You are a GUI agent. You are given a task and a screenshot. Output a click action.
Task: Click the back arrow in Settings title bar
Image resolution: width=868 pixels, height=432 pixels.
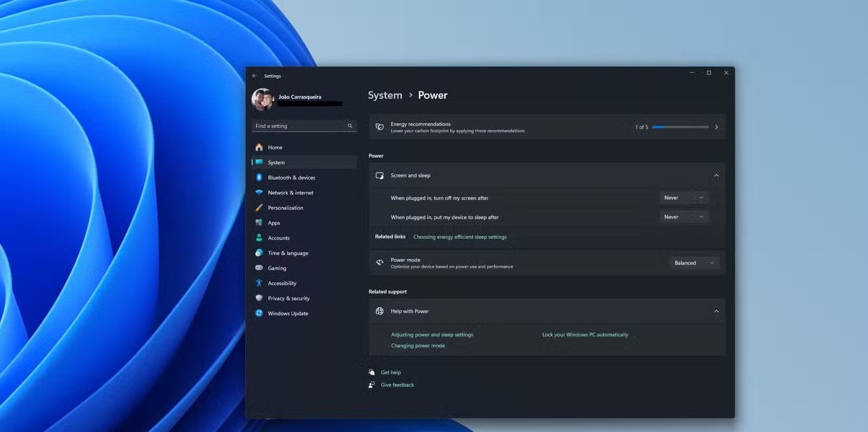[255, 76]
